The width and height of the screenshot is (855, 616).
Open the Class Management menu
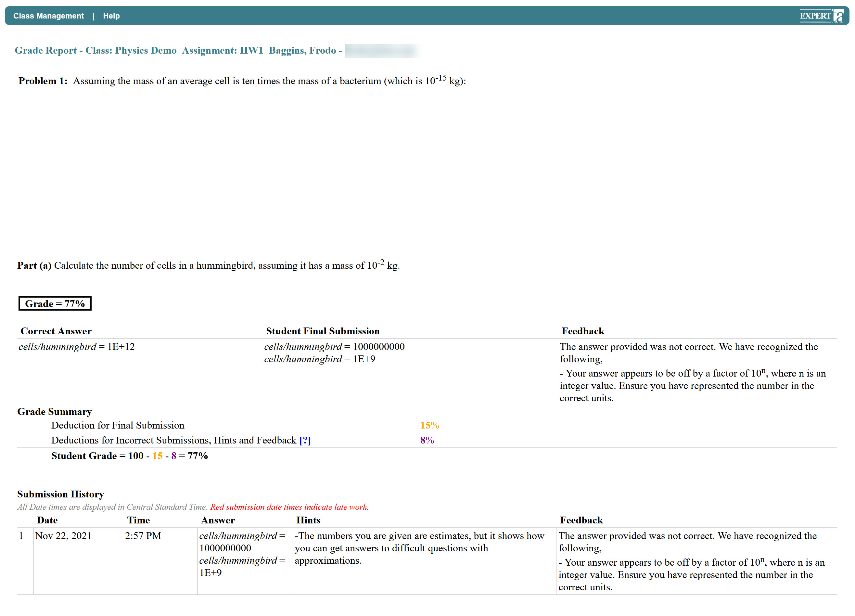(49, 16)
